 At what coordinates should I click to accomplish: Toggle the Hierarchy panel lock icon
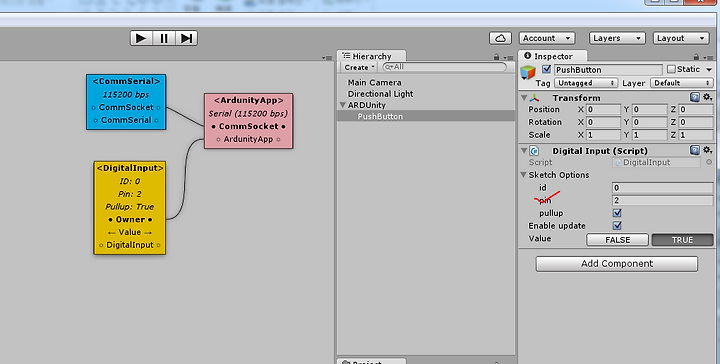(496, 57)
